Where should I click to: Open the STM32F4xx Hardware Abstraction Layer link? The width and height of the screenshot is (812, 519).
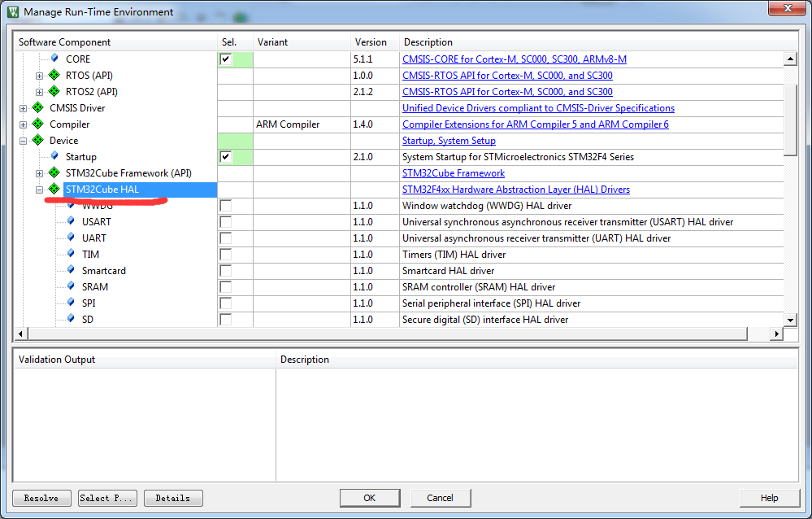point(516,190)
